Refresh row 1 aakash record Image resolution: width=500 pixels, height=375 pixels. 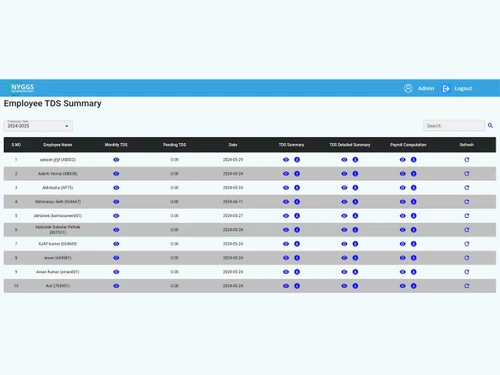(467, 160)
